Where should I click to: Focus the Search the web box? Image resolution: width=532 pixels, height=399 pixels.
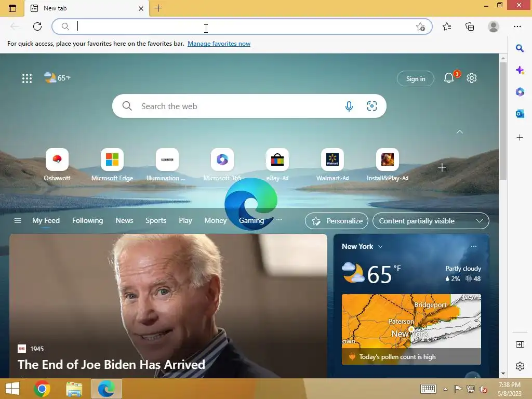pos(249,106)
